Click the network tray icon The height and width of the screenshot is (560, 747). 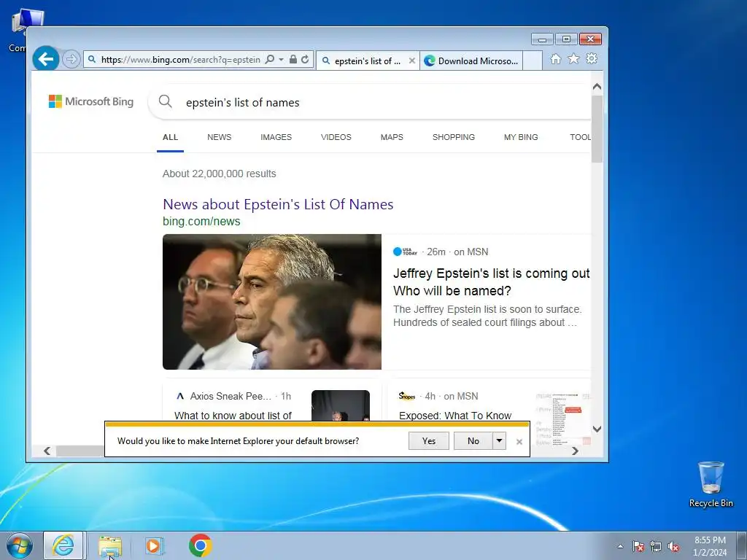coord(656,546)
